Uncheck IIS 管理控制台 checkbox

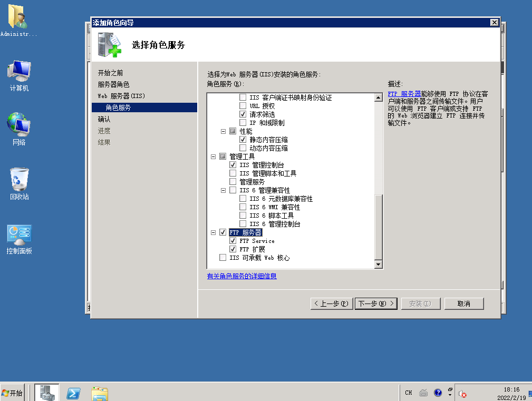[233, 165]
